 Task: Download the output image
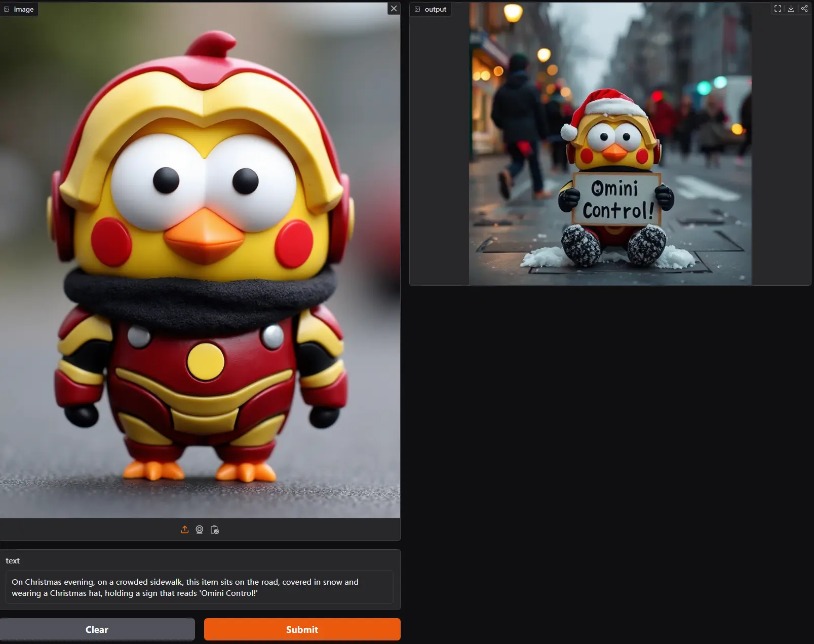[x=791, y=9]
